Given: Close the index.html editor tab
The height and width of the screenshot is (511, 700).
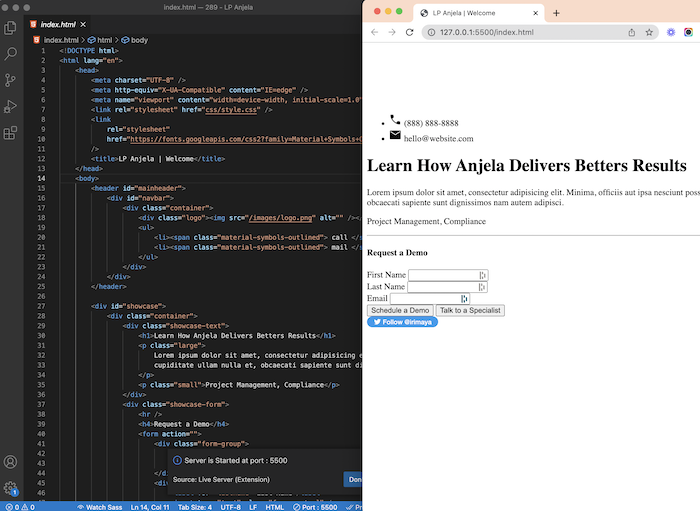Looking at the screenshot, I should pyautogui.click(x=83, y=25).
